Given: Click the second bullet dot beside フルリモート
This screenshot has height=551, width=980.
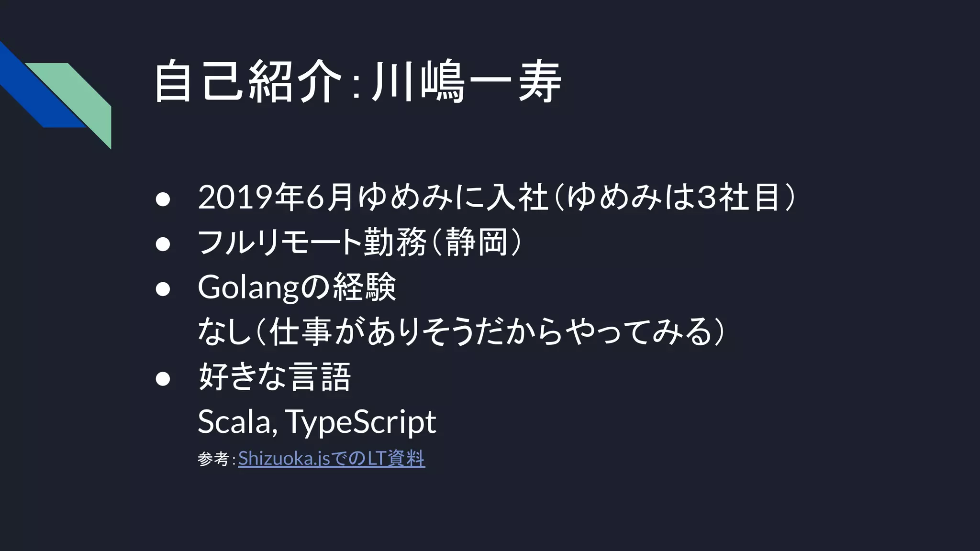Looking at the screenshot, I should (x=163, y=244).
